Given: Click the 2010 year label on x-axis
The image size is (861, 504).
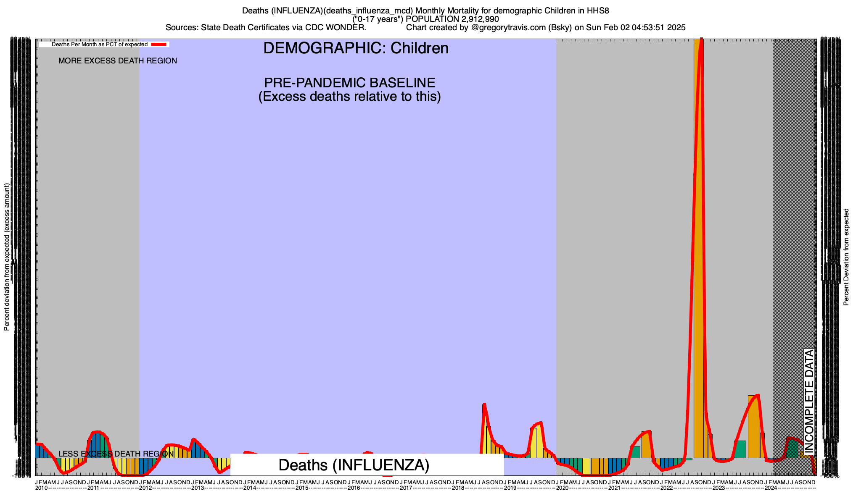Looking at the screenshot, I should tap(41, 488).
